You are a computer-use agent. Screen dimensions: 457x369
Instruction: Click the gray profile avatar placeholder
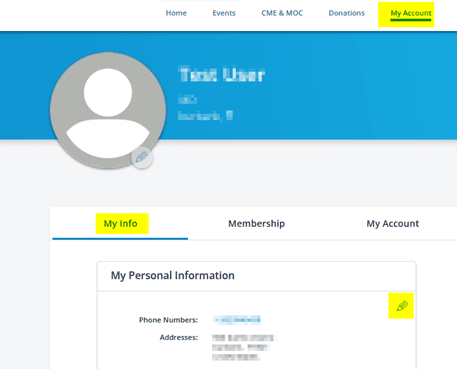click(108, 110)
